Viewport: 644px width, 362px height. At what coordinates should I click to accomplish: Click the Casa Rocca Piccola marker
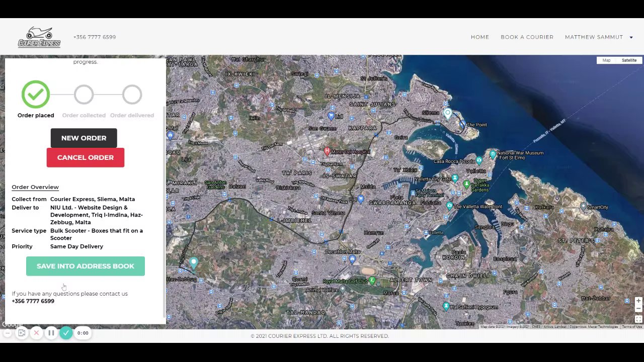[479, 161]
